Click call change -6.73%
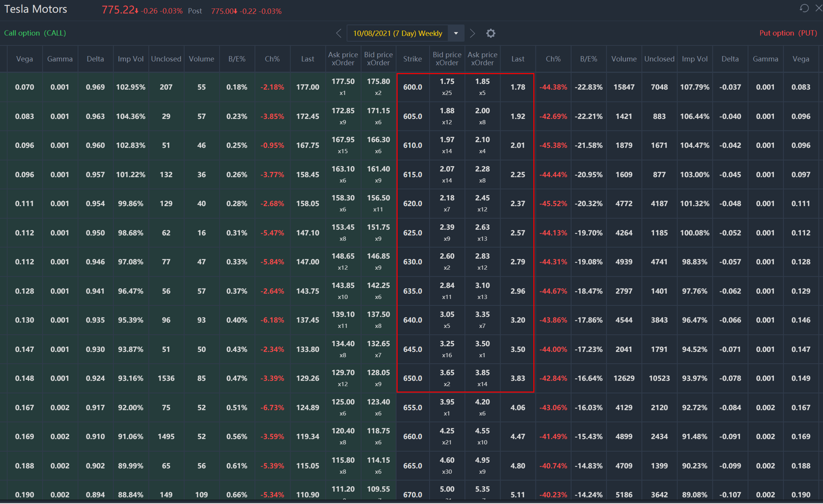The height and width of the screenshot is (504, 823). pos(272,407)
